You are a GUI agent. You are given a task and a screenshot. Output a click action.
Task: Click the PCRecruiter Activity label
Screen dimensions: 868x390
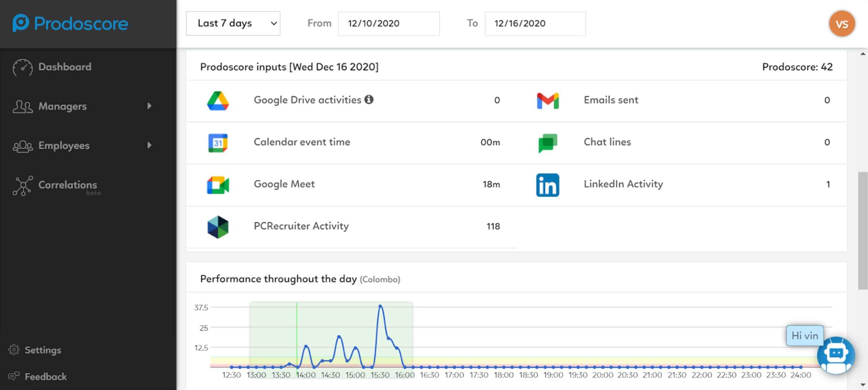pyautogui.click(x=301, y=226)
